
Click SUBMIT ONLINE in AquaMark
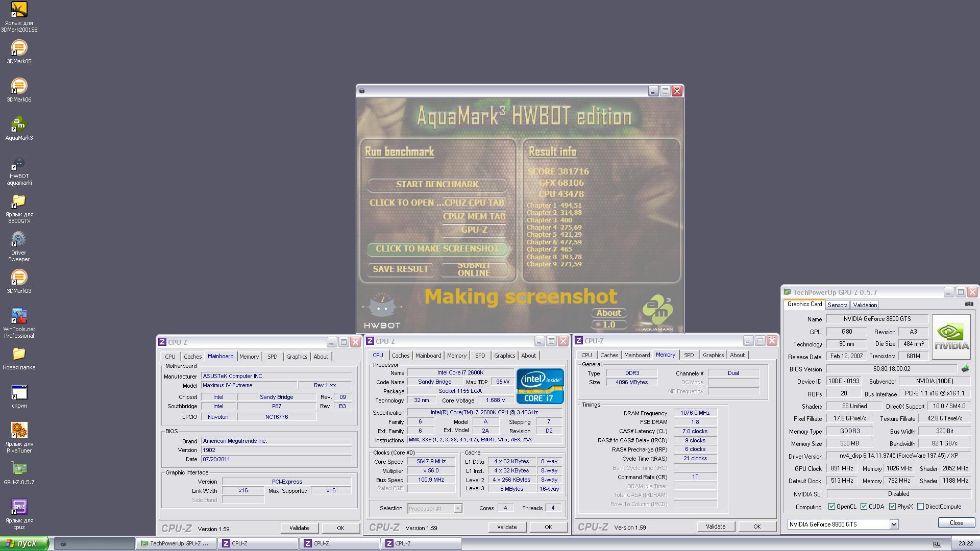pos(474,269)
